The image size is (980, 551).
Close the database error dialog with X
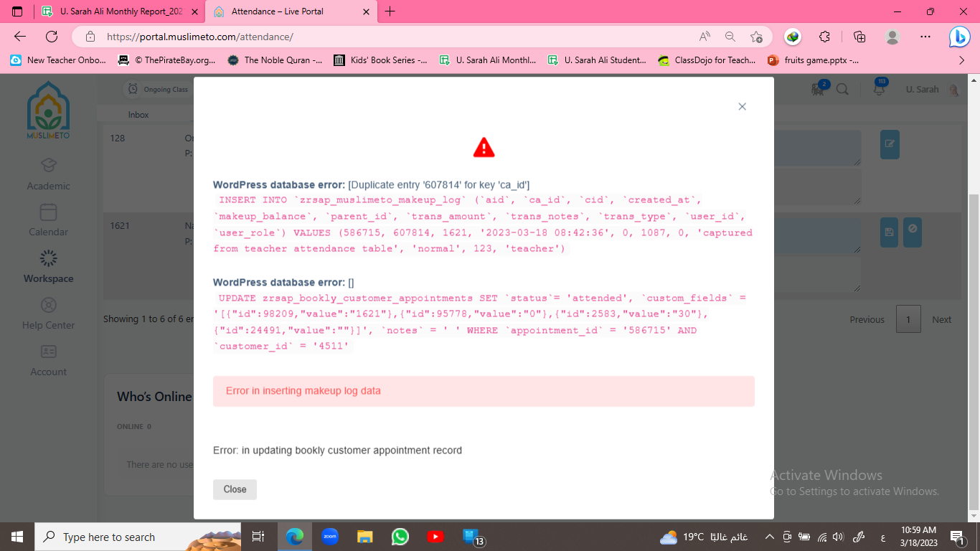(743, 106)
